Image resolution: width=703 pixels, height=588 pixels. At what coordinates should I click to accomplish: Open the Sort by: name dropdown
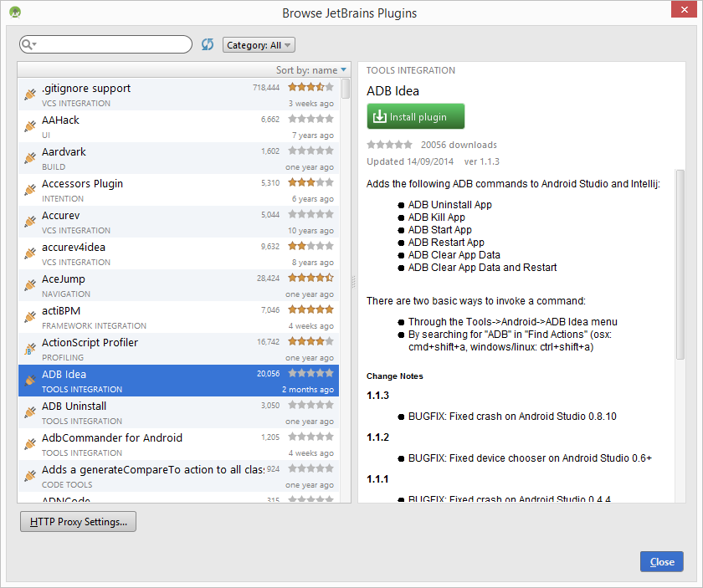tap(311, 70)
